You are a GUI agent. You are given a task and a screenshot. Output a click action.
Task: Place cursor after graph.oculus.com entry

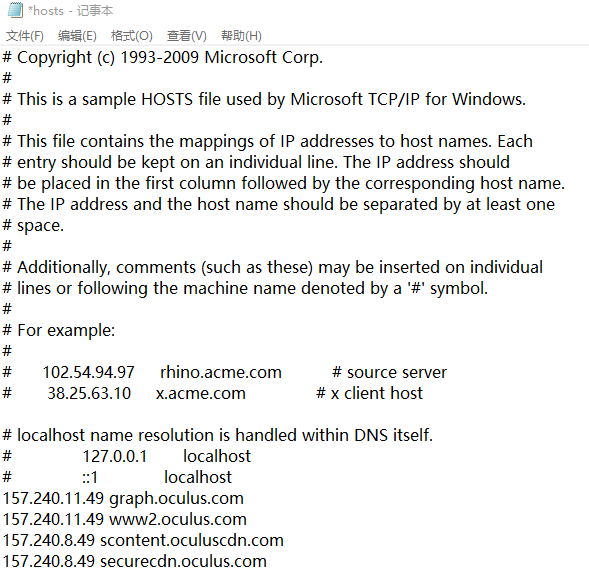click(x=245, y=498)
